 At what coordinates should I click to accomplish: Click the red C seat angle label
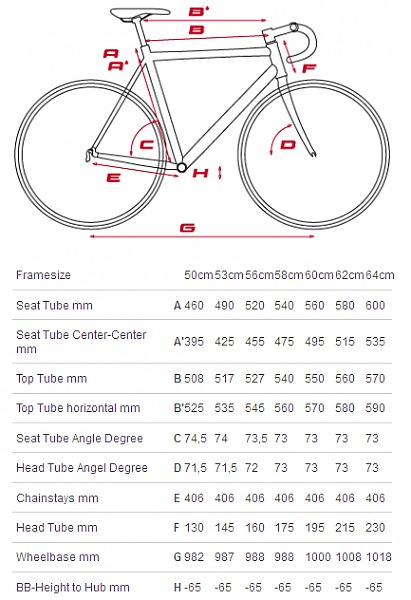pyautogui.click(x=147, y=145)
